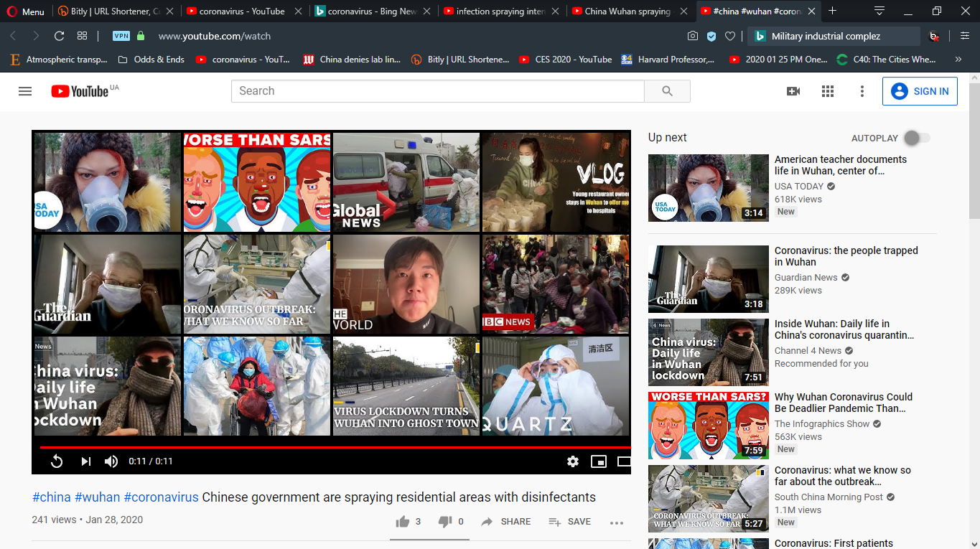Switch to miniplayer mode
Screen dimensions: 980x549
point(599,461)
